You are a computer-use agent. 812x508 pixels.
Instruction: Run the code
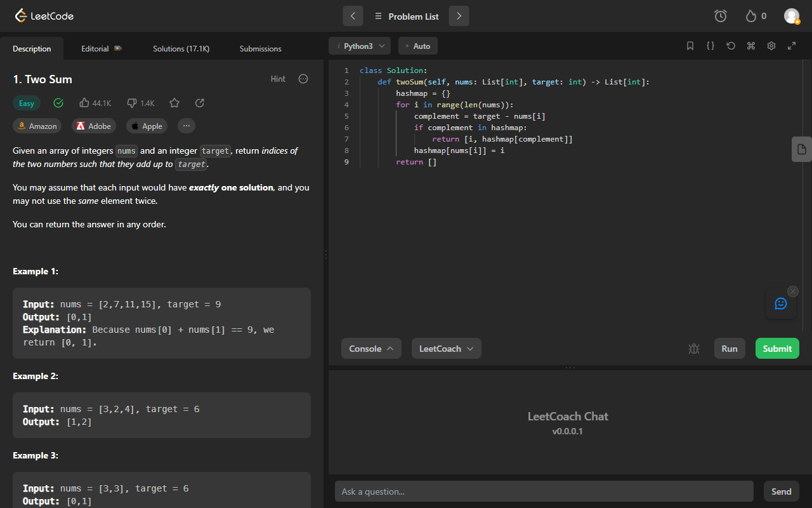point(730,349)
